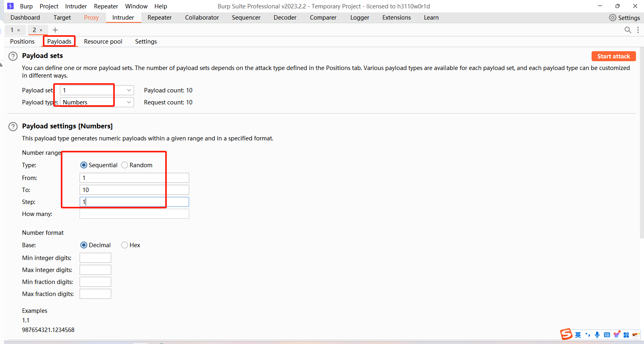Open the Payloads sub-tab
The height and width of the screenshot is (344, 644).
tap(59, 42)
